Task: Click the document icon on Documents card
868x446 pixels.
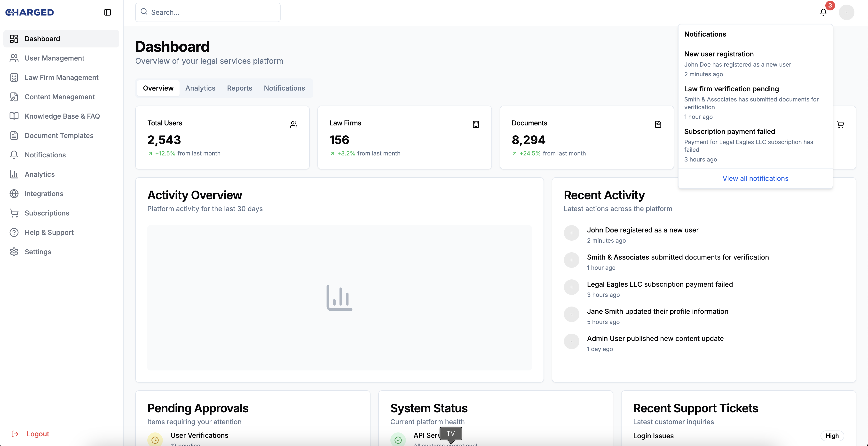Action: click(x=658, y=124)
